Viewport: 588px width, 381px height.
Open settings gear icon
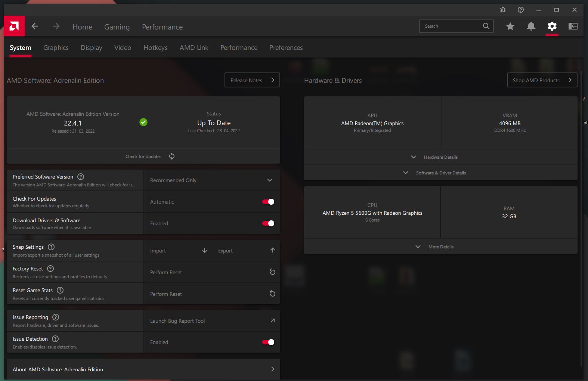[552, 26]
